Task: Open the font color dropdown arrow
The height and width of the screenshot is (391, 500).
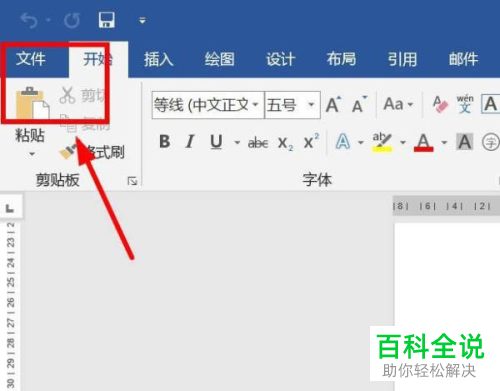Action: pyautogui.click(x=444, y=143)
